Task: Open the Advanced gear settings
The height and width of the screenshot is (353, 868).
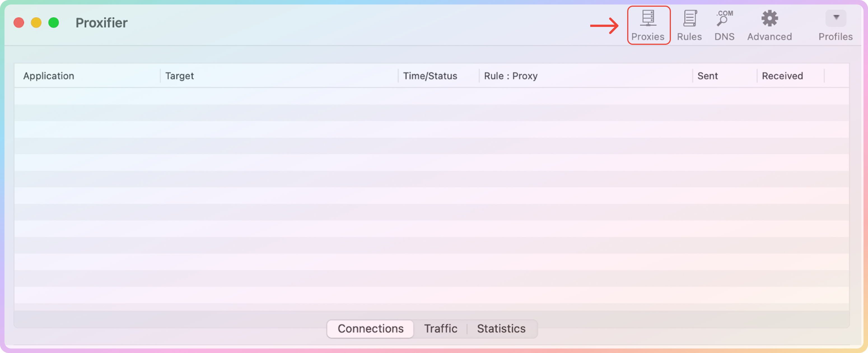Action: 769,18
